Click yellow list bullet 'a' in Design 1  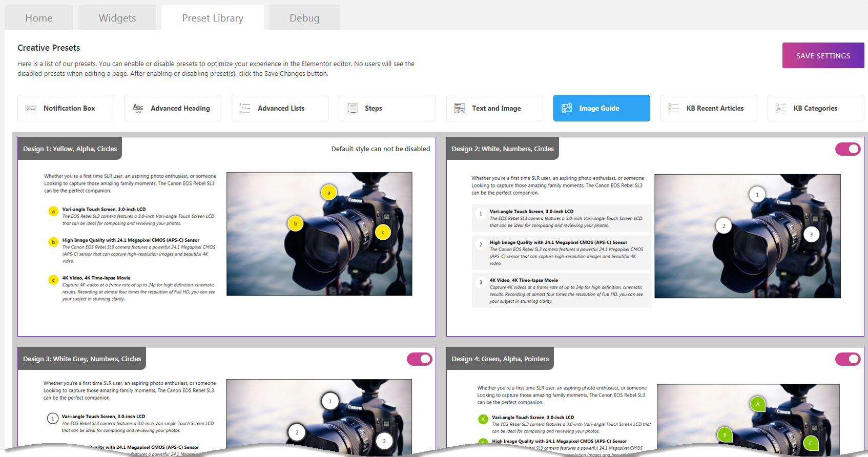pos(53,211)
